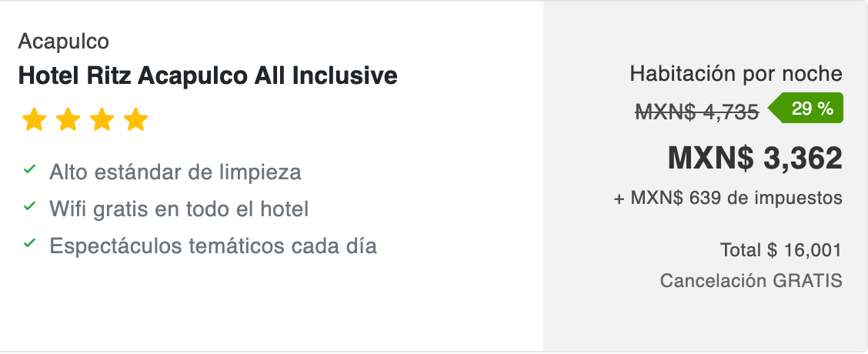Click the fourth gold rating star

tap(135, 120)
